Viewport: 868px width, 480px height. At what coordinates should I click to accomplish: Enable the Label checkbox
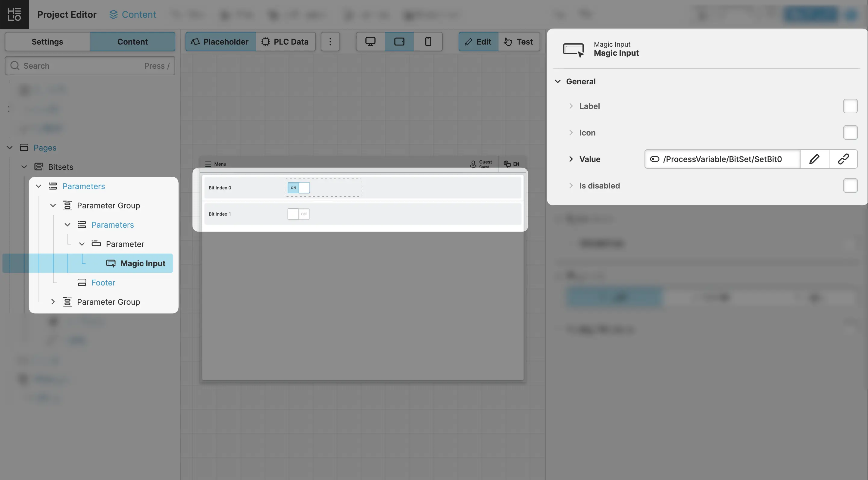coord(850,106)
